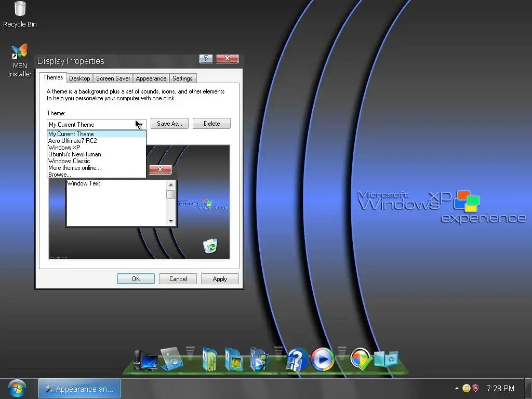Collapse the Theme combo box

pyautogui.click(x=141, y=124)
